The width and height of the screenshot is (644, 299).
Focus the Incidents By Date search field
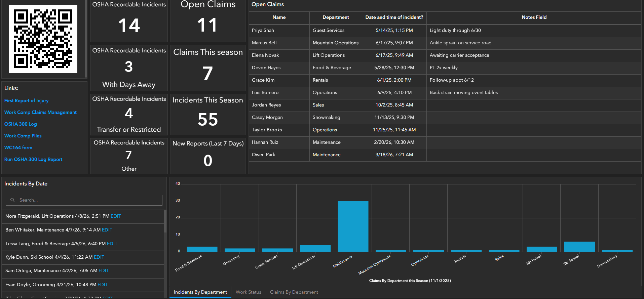pyautogui.click(x=84, y=200)
